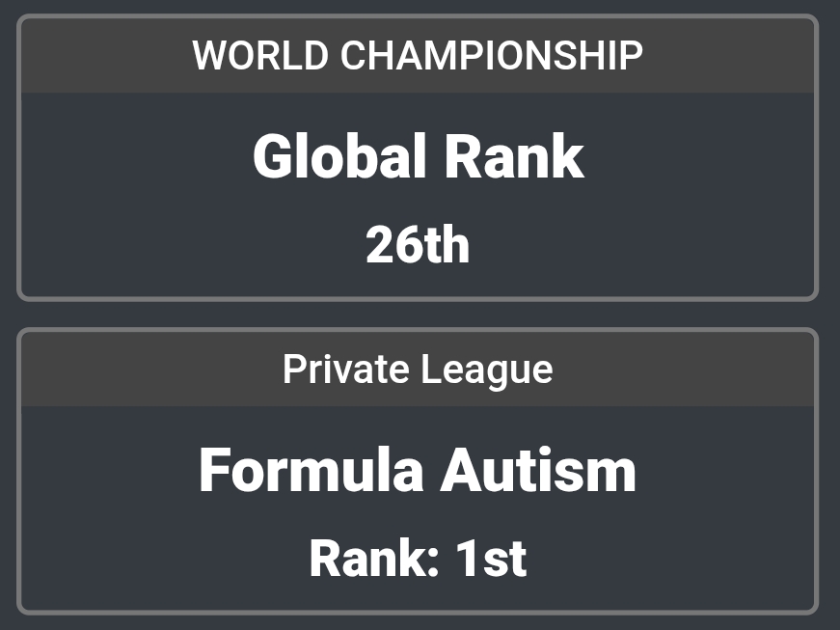The width and height of the screenshot is (840, 630).
Task: Select the Formula Autism league name
Action: coord(418,471)
